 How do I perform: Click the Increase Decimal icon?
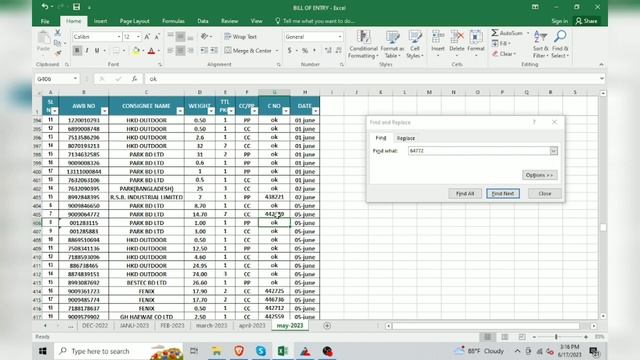[x=328, y=51]
